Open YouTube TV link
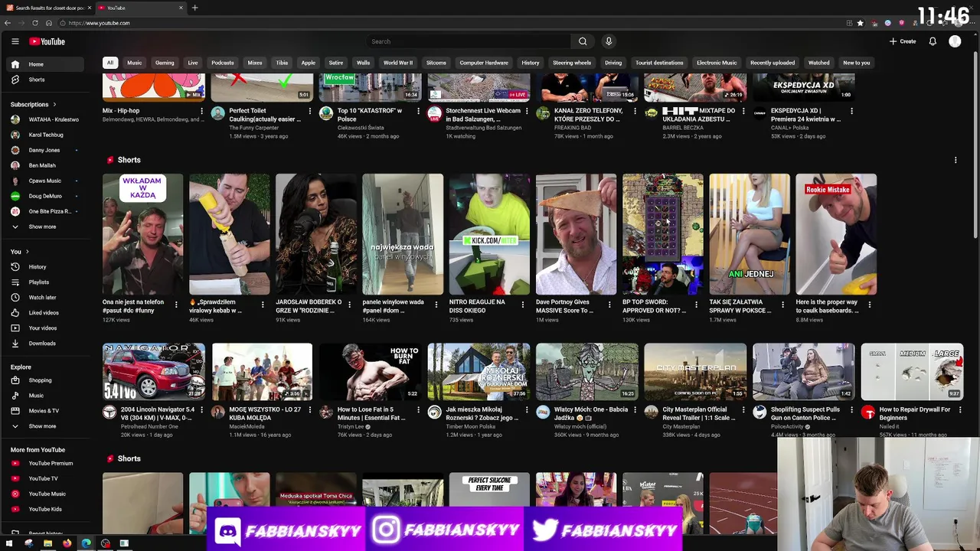Screen dimensions: 980x551 pos(46,478)
